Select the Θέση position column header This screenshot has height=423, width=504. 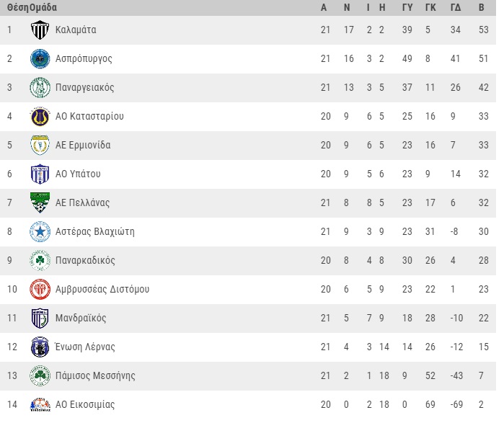point(18,7)
